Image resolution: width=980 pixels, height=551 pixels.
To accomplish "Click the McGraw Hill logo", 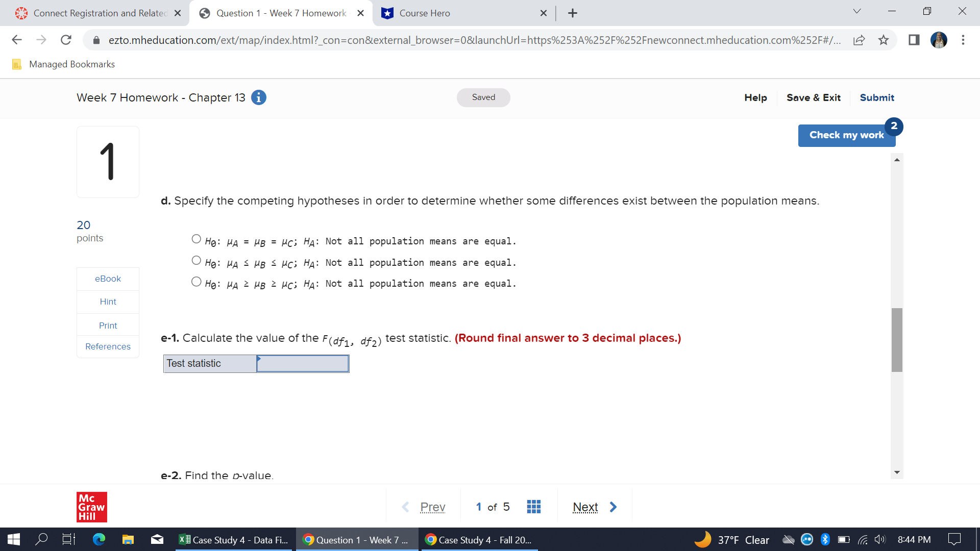I will tap(92, 507).
